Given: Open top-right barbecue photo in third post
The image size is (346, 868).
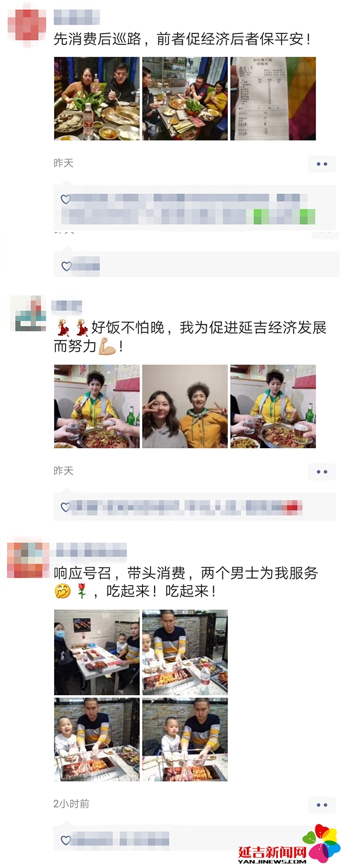Looking at the screenshot, I should click(x=185, y=652).
